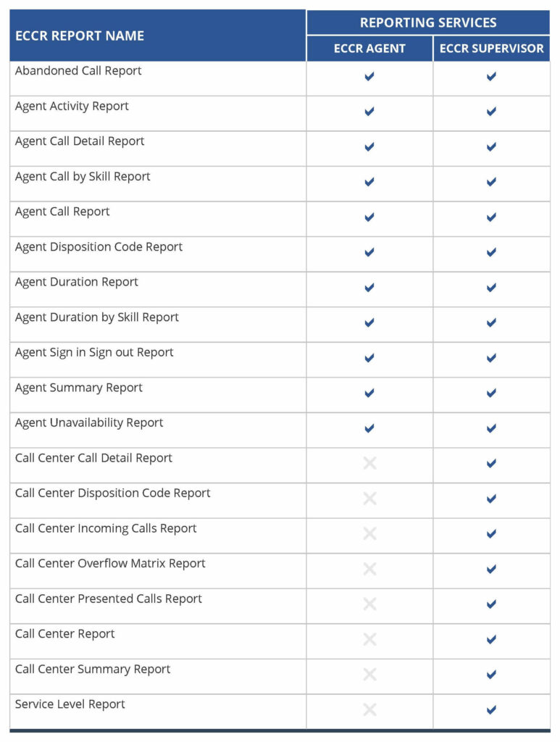
Task: Click ECCR Supervisor checkmark for Agent Activity Report
Action: coord(491,112)
